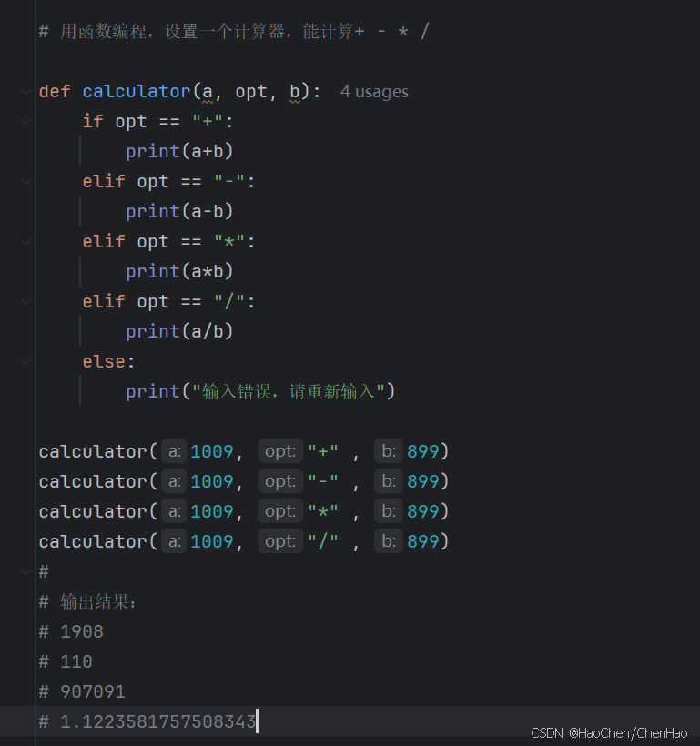
Task: Click the "*" string in the elif condition
Action: coord(229,241)
